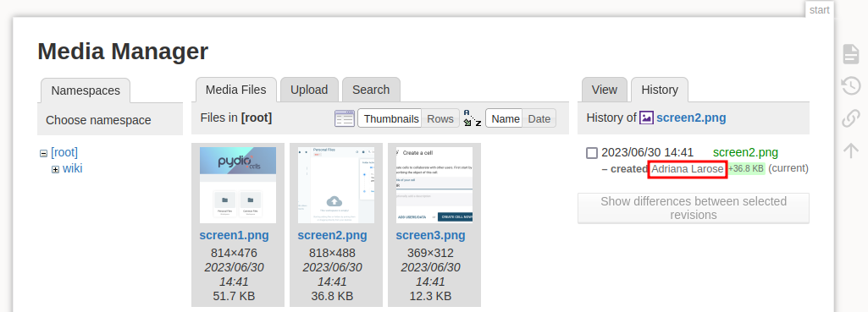Click the +36.8 KB size change badge

(746, 169)
